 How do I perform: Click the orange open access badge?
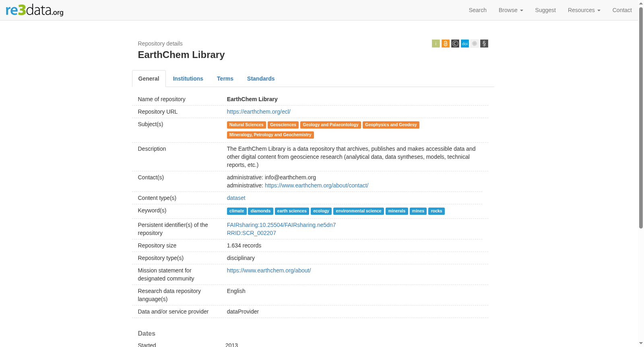click(446, 44)
